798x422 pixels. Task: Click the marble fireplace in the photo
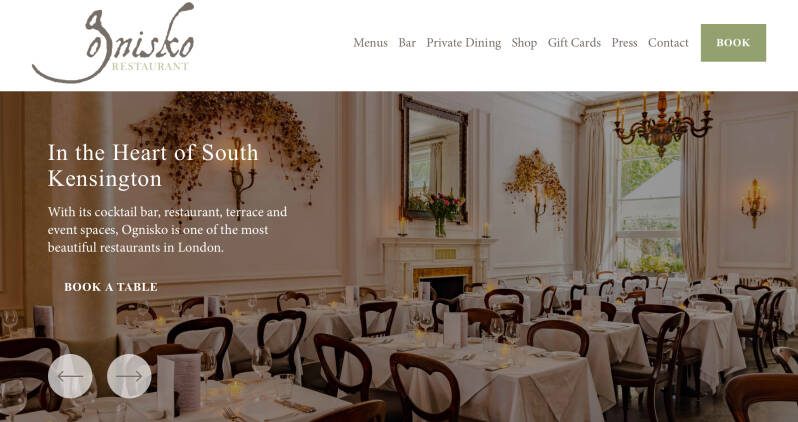pos(436,266)
